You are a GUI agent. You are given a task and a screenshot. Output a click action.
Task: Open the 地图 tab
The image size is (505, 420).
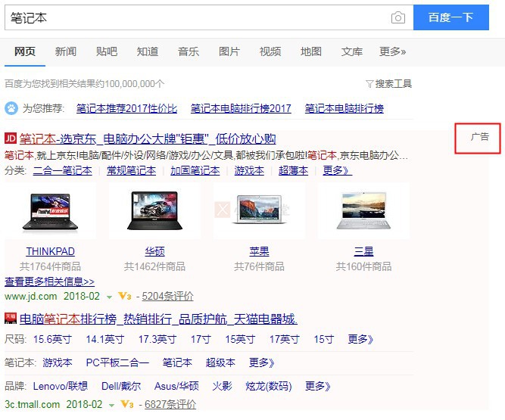(x=311, y=51)
